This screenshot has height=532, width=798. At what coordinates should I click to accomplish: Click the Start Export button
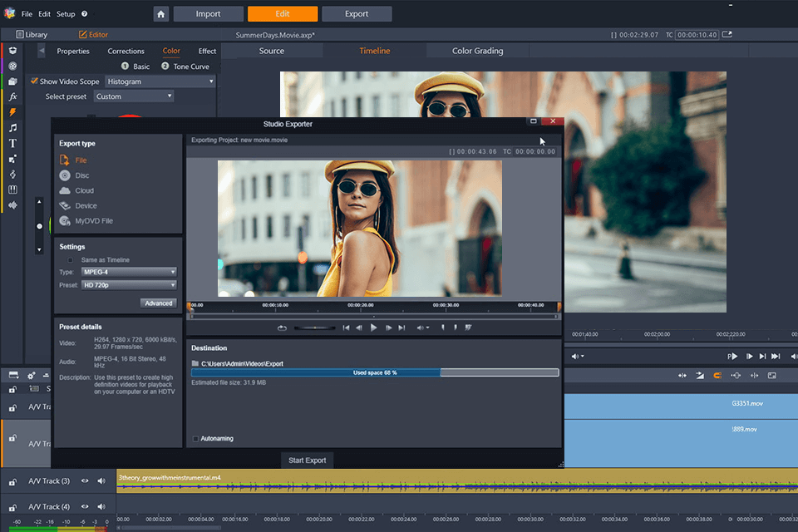(x=308, y=460)
